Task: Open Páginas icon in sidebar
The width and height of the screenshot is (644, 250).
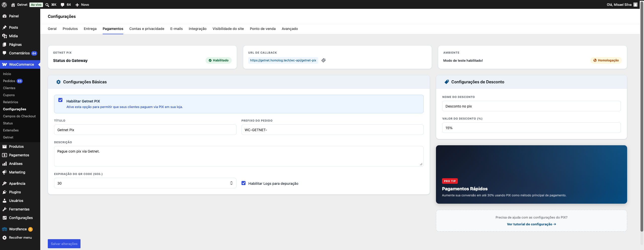Action: [5, 45]
